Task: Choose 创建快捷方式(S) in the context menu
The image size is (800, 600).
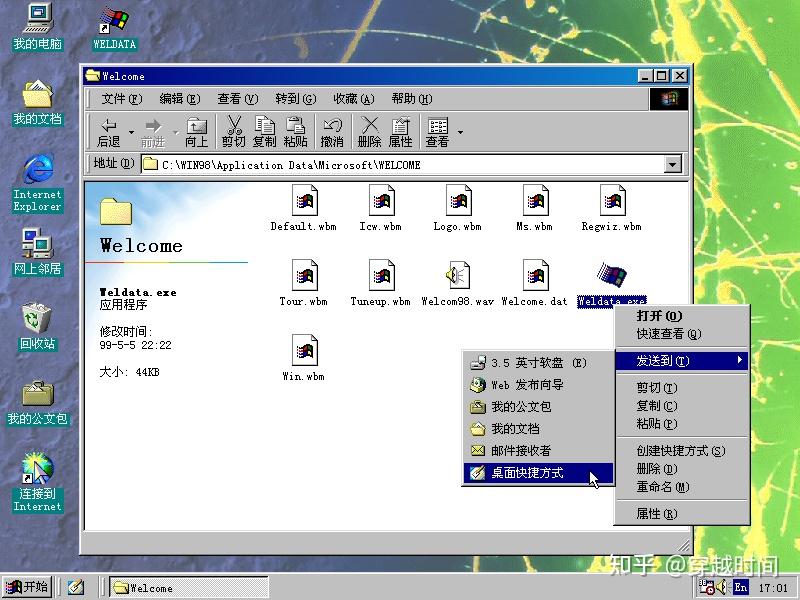Action: point(682,451)
